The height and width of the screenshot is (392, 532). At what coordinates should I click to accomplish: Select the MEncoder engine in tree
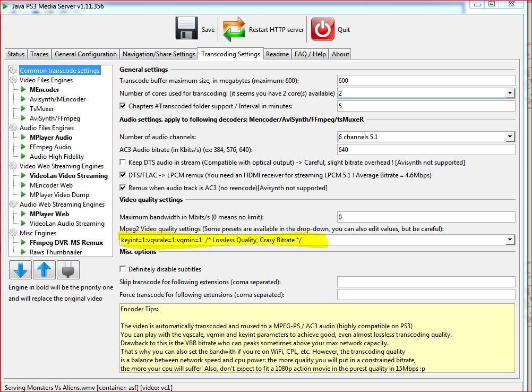[x=44, y=90]
